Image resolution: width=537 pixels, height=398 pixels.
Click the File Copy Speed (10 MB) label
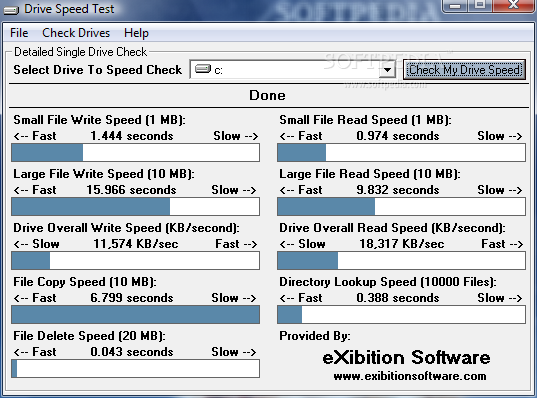pos(85,282)
